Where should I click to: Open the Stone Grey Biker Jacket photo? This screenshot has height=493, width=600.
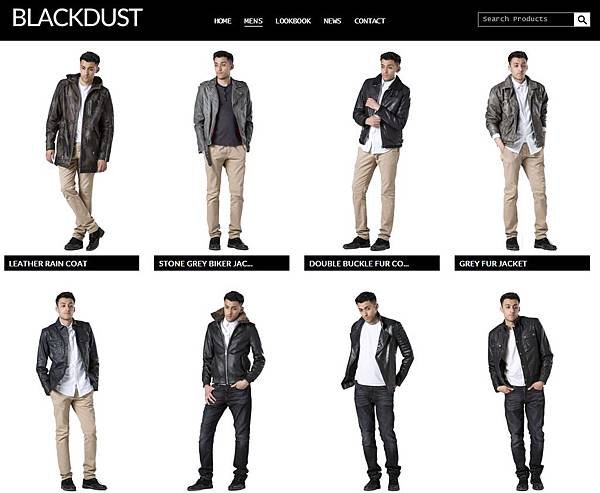[x=223, y=150]
